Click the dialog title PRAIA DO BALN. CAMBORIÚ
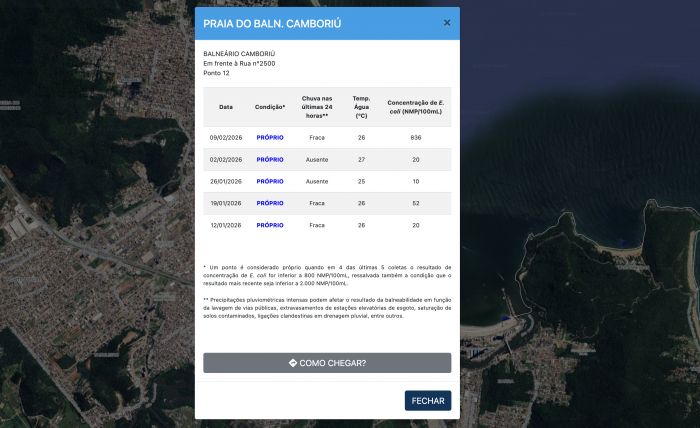The width and height of the screenshot is (700, 428). click(x=272, y=23)
